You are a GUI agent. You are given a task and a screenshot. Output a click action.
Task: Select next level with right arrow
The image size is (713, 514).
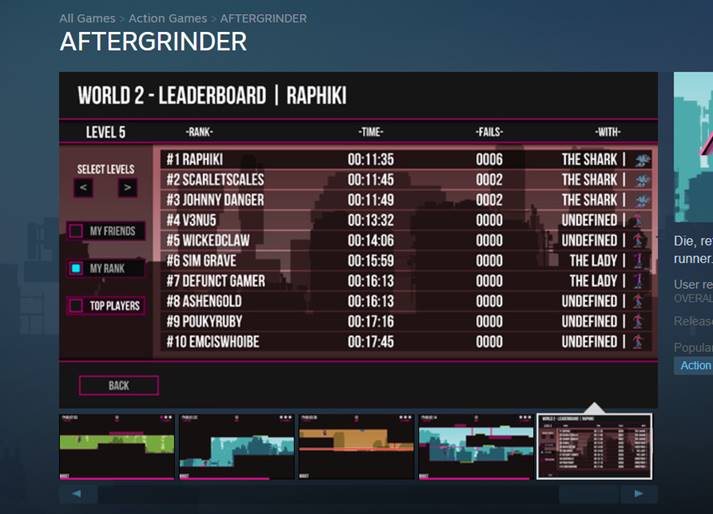pos(127,188)
